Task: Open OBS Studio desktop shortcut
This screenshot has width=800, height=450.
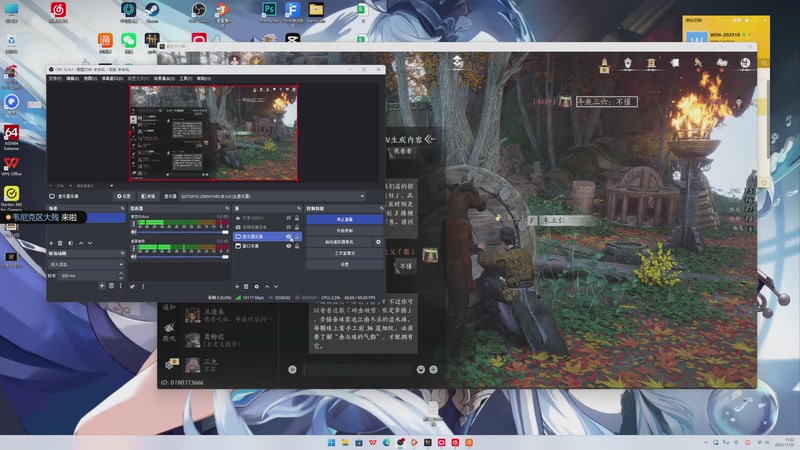Action: pos(198,10)
